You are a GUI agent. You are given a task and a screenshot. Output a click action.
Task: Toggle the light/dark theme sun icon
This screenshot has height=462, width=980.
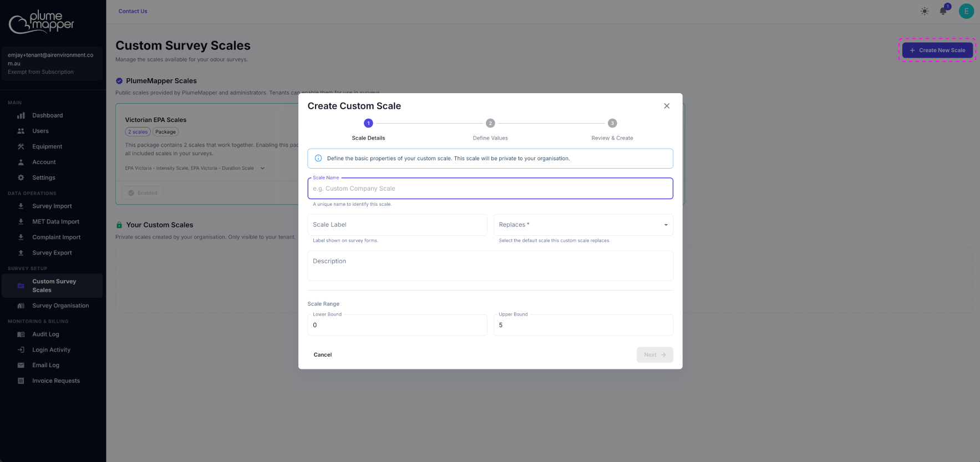(925, 11)
